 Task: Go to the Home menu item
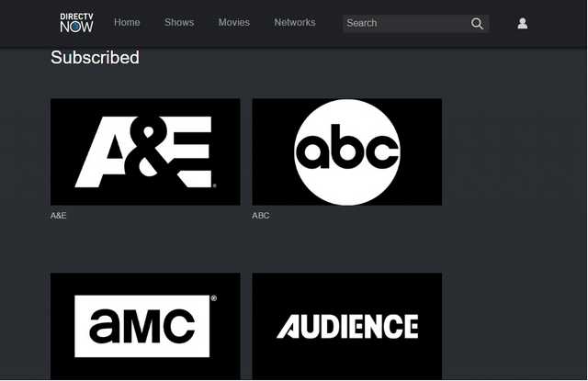pos(127,22)
